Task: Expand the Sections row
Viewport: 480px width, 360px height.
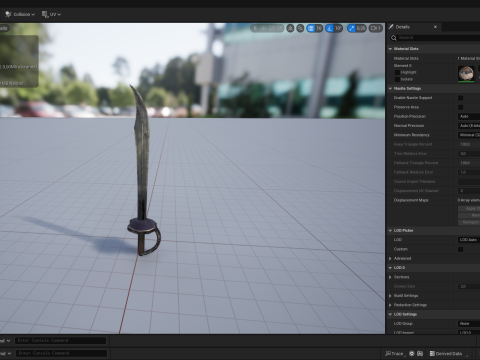Action: click(390, 277)
